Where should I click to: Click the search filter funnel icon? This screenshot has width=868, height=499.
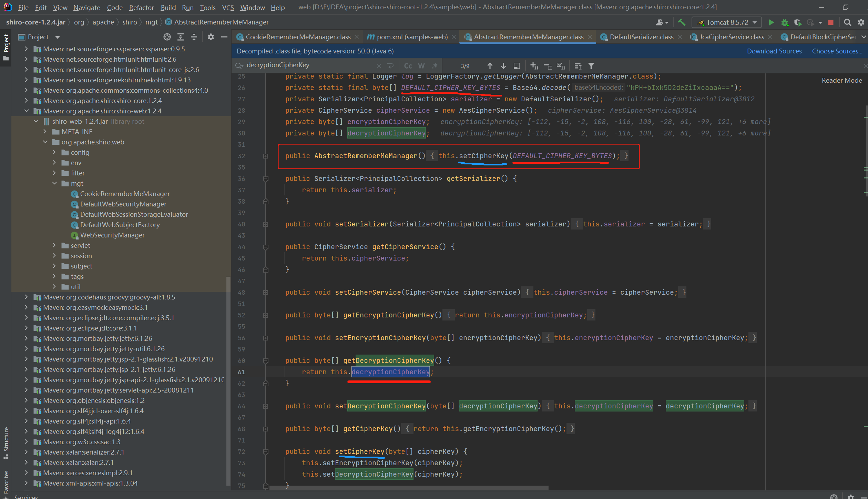coord(591,65)
